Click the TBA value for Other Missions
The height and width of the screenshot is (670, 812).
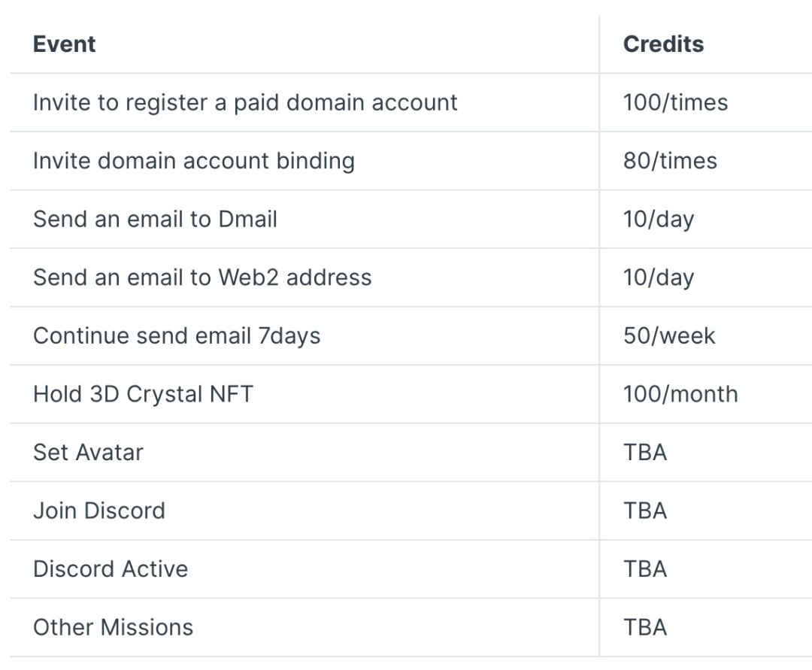click(645, 627)
